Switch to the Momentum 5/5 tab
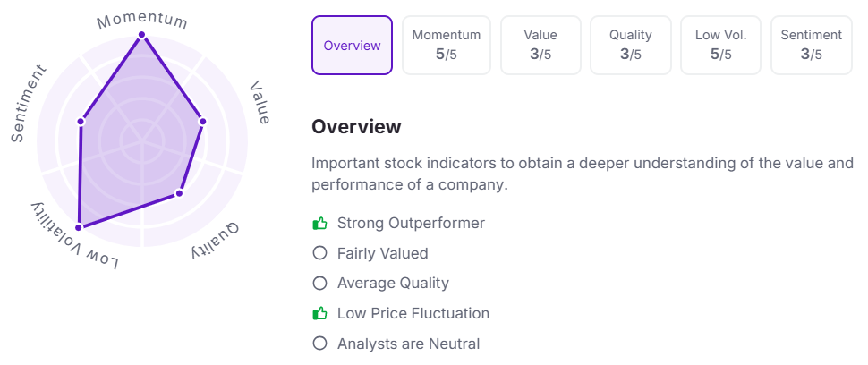Image resolution: width=868 pixels, height=365 pixels. pyautogui.click(x=447, y=45)
